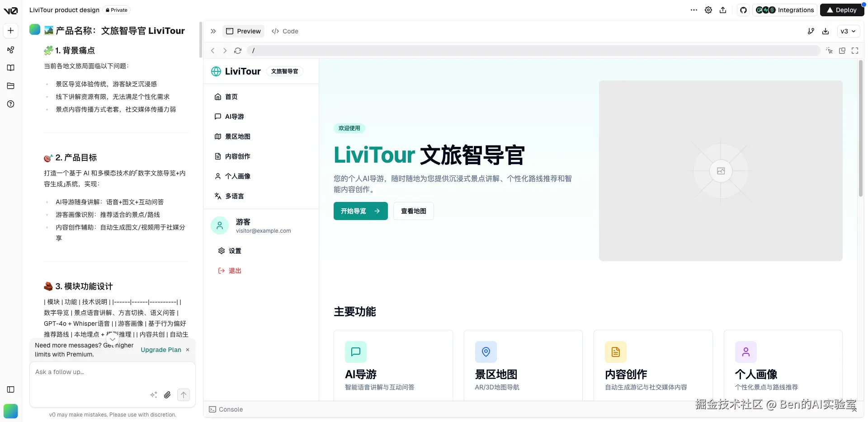Click the hero image placeholder
Screen dimensions: 868x422
coord(721,171)
